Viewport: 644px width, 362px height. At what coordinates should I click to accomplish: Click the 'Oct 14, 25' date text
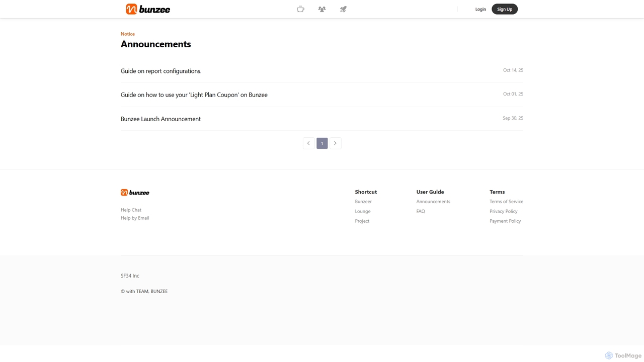(513, 70)
